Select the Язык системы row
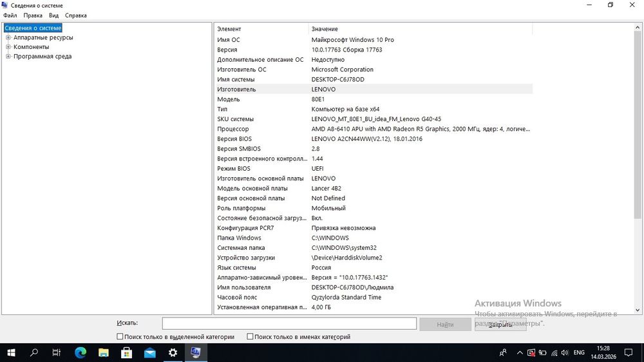Screen dimensions: 644x362 coord(374,267)
